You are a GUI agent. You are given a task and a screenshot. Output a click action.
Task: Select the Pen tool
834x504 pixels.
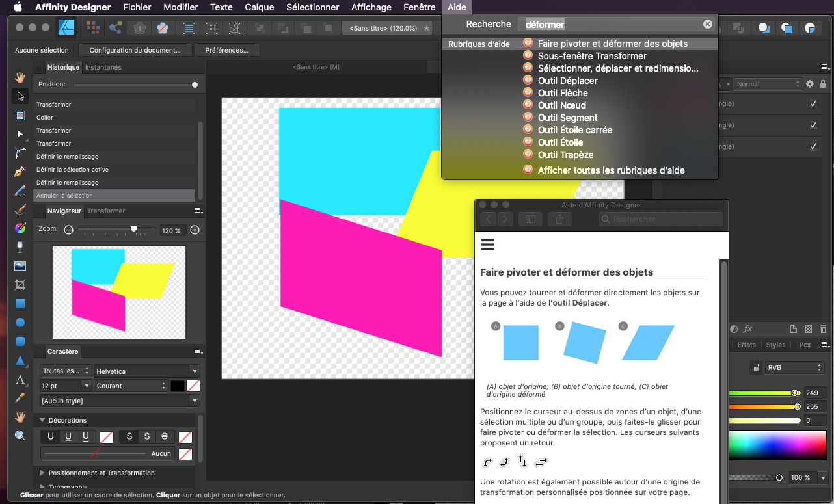click(20, 172)
